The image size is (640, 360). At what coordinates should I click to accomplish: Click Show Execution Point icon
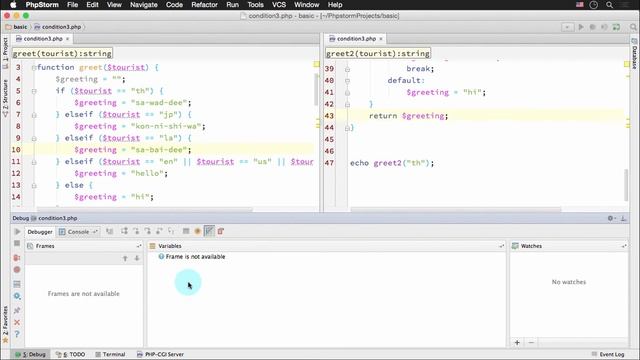tap(109, 231)
